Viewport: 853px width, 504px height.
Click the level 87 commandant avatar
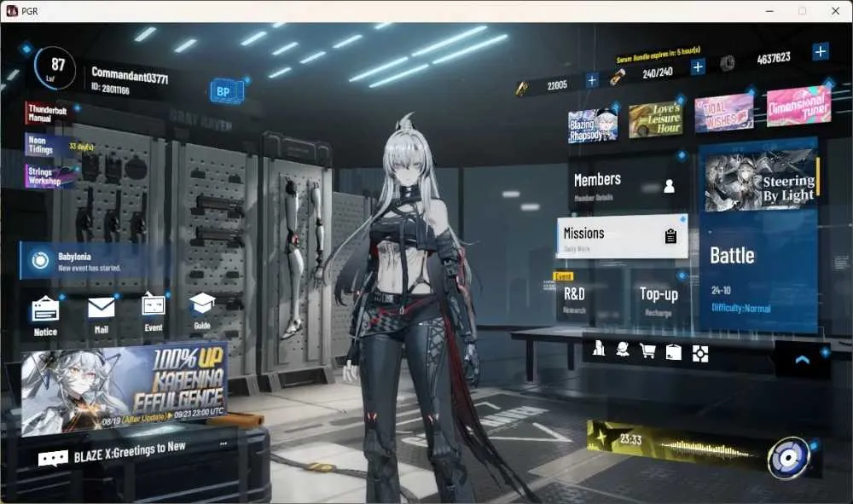point(55,68)
